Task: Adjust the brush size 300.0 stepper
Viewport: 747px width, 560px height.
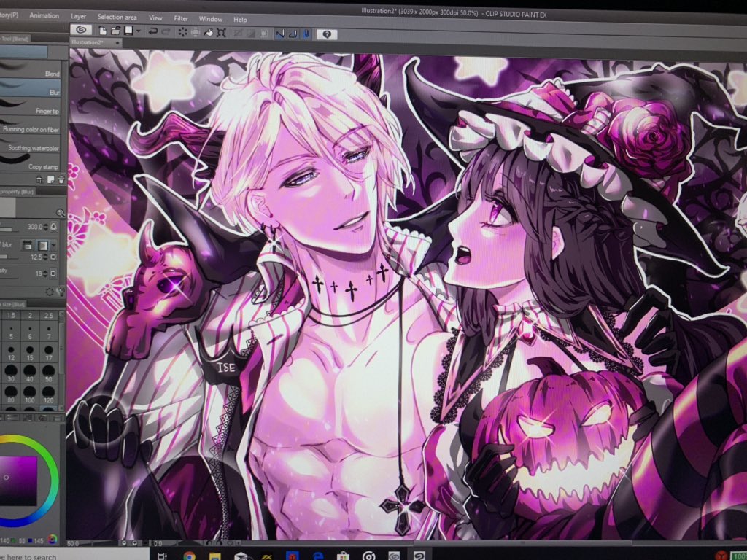Action: [46, 227]
